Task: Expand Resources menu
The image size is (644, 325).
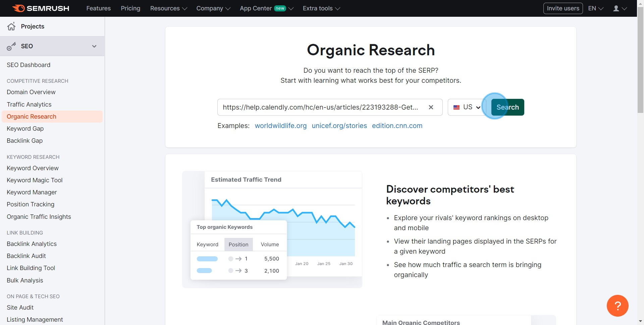Action: [x=168, y=8]
